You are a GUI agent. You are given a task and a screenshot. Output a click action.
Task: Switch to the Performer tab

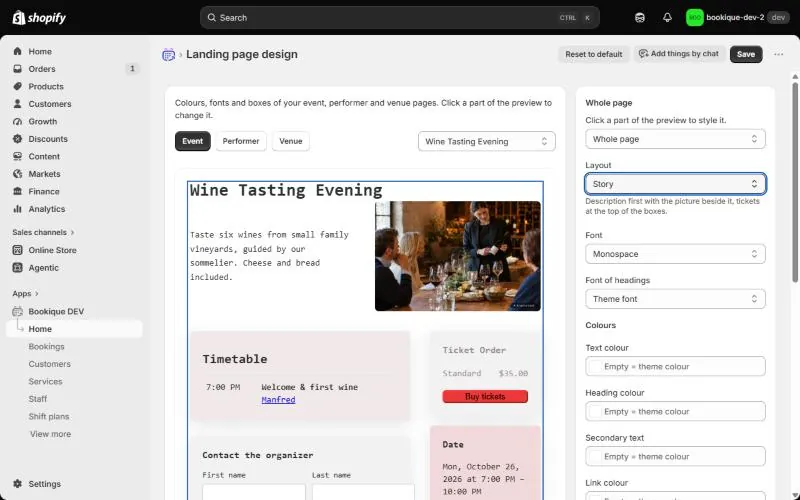(x=241, y=141)
